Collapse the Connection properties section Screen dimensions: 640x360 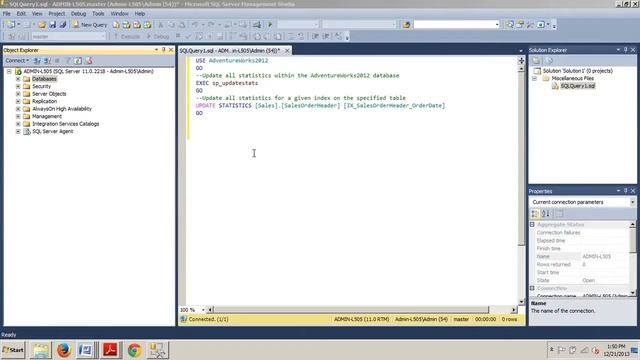pos(532,288)
